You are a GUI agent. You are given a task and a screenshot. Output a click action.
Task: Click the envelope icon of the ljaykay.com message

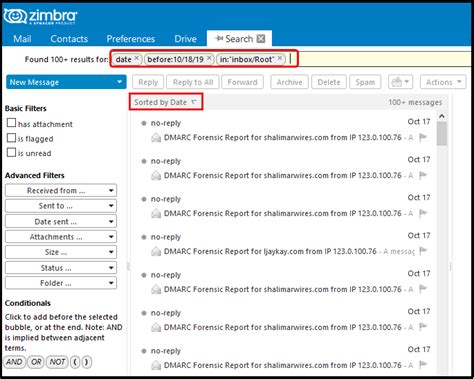[156, 251]
